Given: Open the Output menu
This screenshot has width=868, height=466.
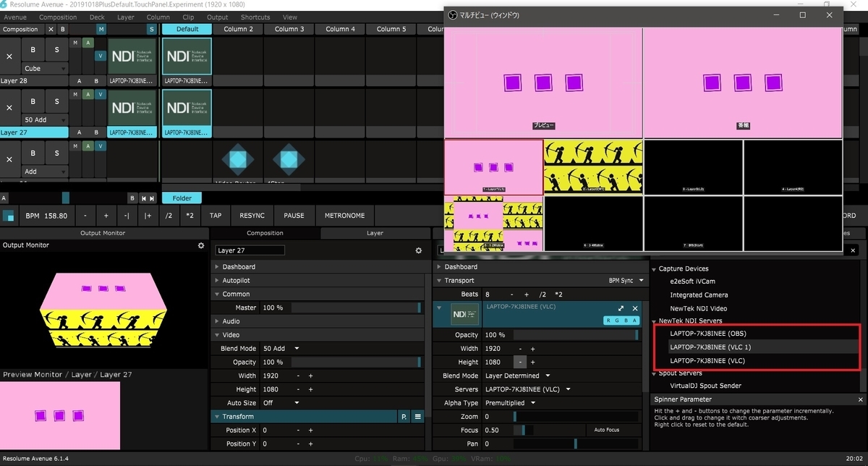Looking at the screenshot, I should click(x=218, y=17).
